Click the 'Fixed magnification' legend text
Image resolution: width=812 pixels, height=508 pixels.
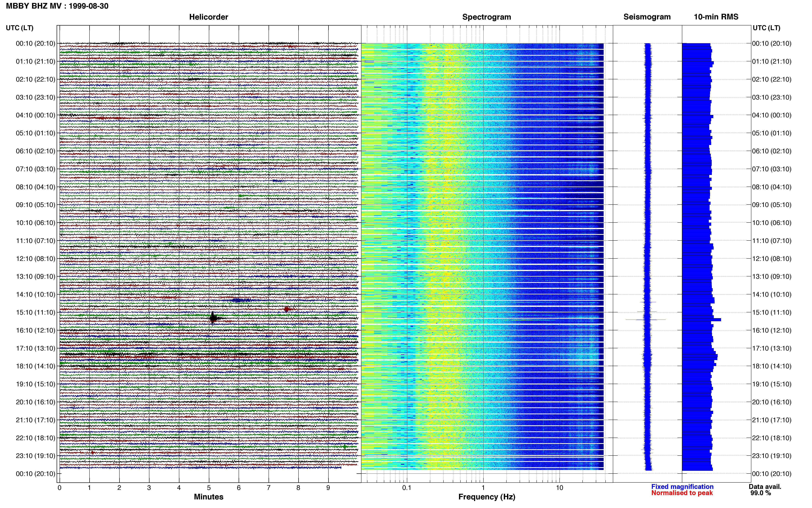(x=682, y=486)
